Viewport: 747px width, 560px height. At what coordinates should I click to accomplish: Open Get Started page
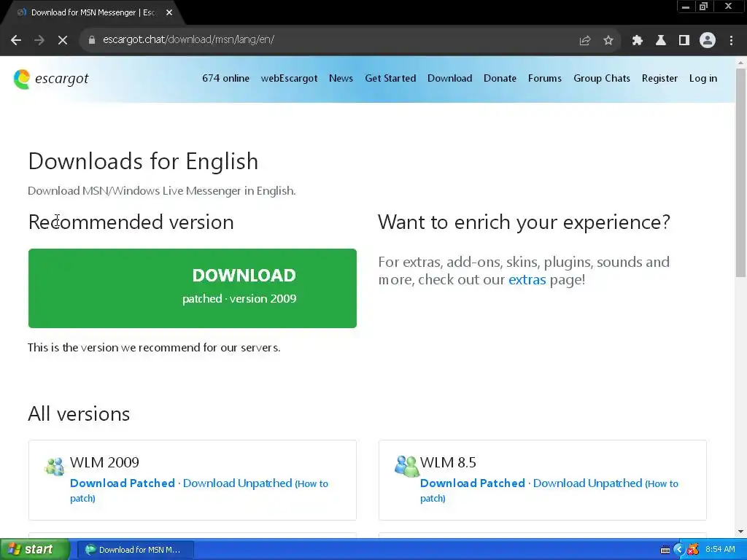coord(390,79)
